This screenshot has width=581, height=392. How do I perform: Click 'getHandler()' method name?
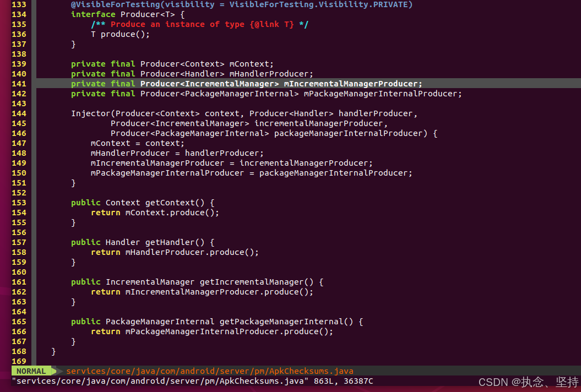point(175,242)
